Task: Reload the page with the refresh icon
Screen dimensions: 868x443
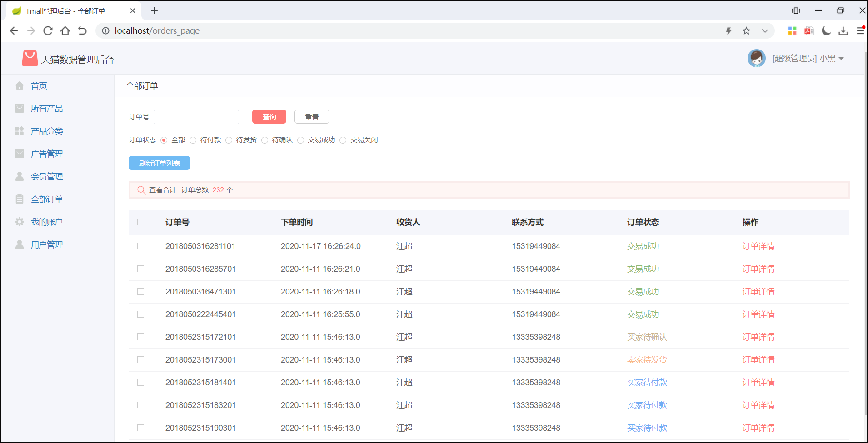Action: pos(48,30)
